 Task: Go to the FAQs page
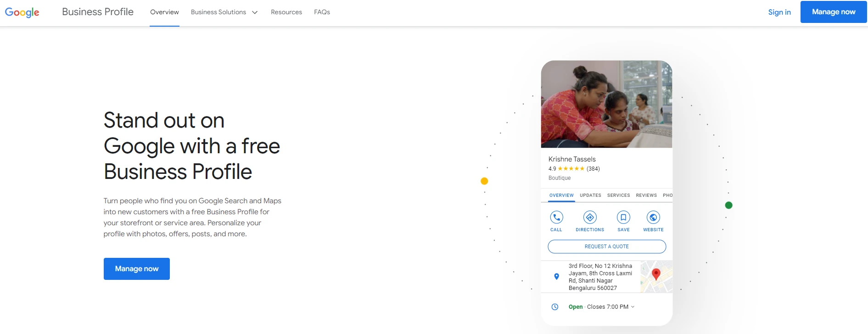pyautogui.click(x=322, y=12)
